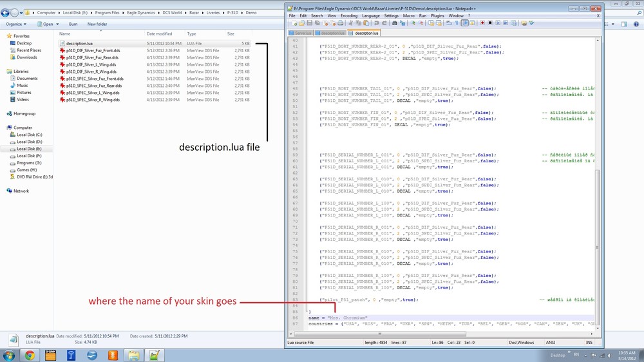This screenshot has height=362, width=644.
Task: Click the Start Recording macro red-dot icon
Action: [482, 23]
